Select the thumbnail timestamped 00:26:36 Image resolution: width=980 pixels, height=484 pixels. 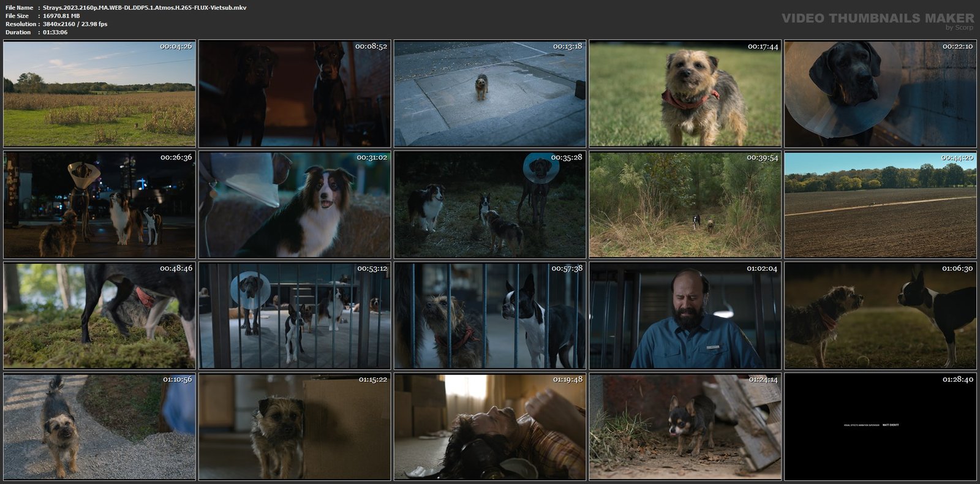pyautogui.click(x=99, y=205)
